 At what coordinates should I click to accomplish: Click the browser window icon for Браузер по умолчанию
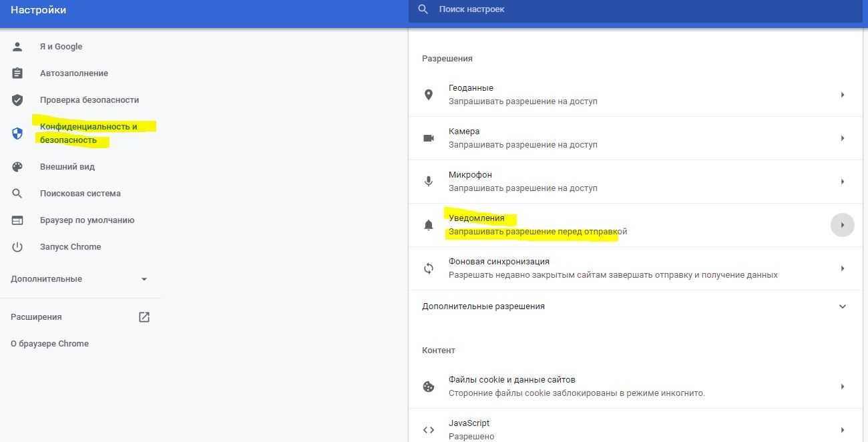17,220
